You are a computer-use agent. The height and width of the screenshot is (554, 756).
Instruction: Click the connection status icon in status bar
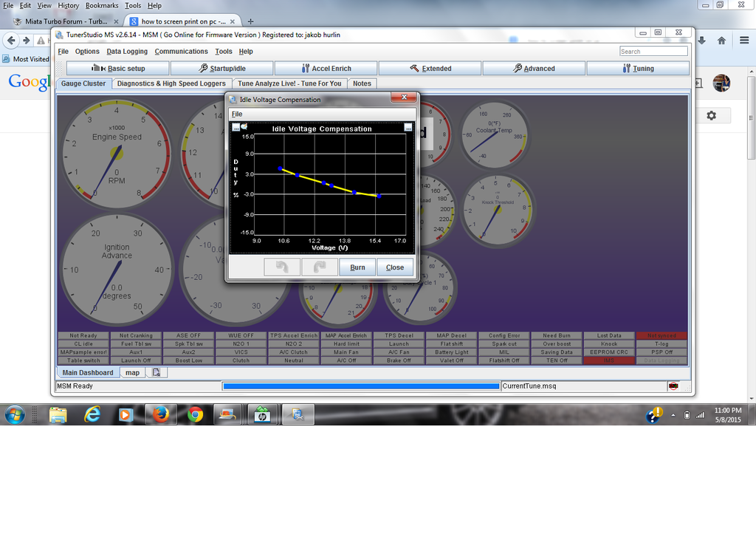[x=673, y=386]
